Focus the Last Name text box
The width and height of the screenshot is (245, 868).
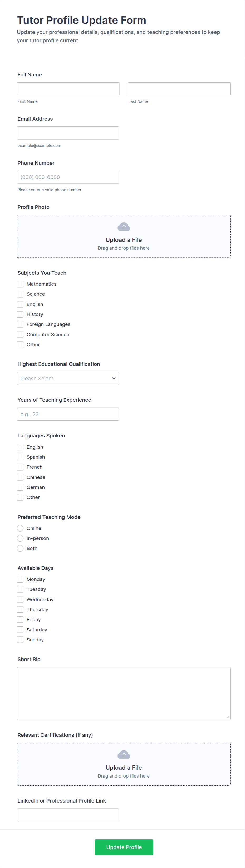point(179,89)
